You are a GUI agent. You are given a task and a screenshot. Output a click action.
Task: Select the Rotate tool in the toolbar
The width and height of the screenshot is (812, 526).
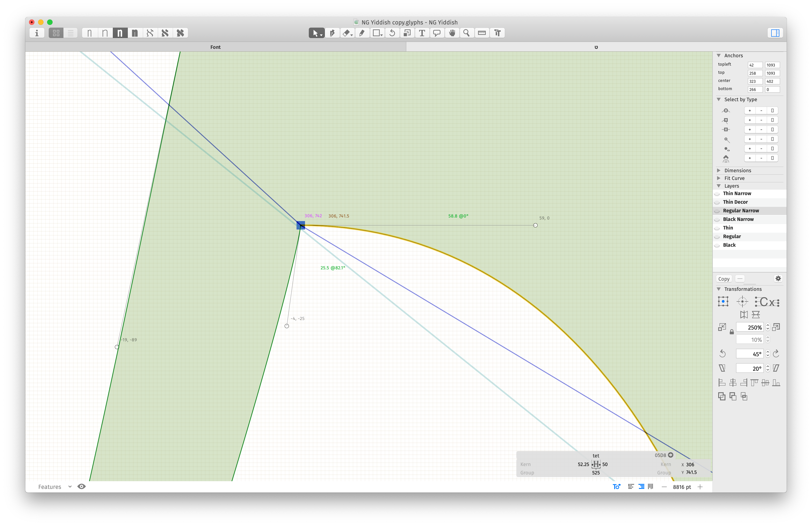pos(392,33)
